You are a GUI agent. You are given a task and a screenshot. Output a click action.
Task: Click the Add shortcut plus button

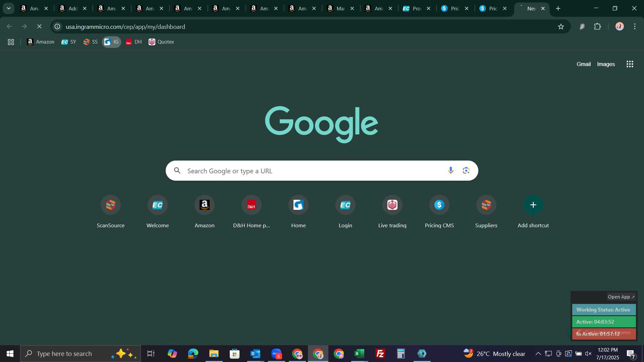click(x=533, y=205)
